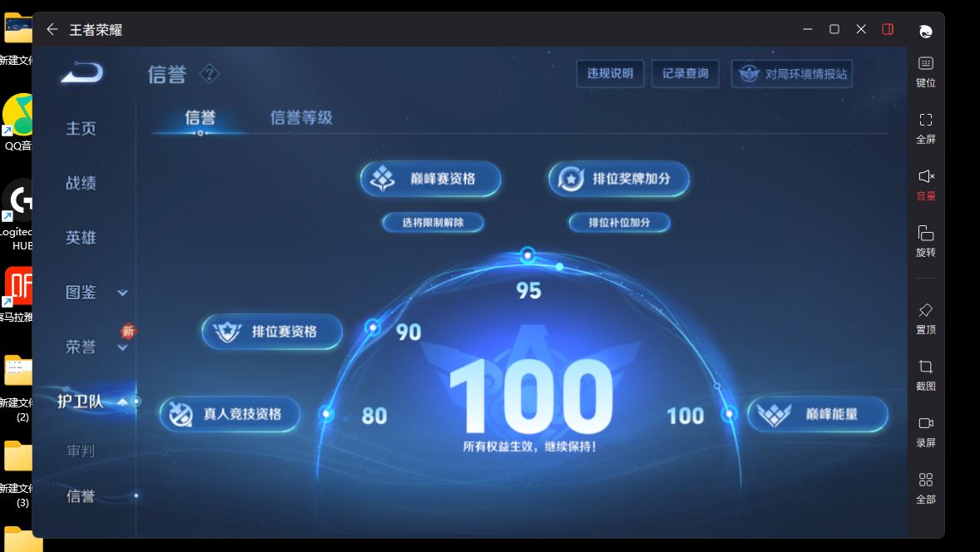Image resolution: width=980 pixels, height=552 pixels.
Task: Select 战绩 in the left menu
Action: pyautogui.click(x=81, y=183)
